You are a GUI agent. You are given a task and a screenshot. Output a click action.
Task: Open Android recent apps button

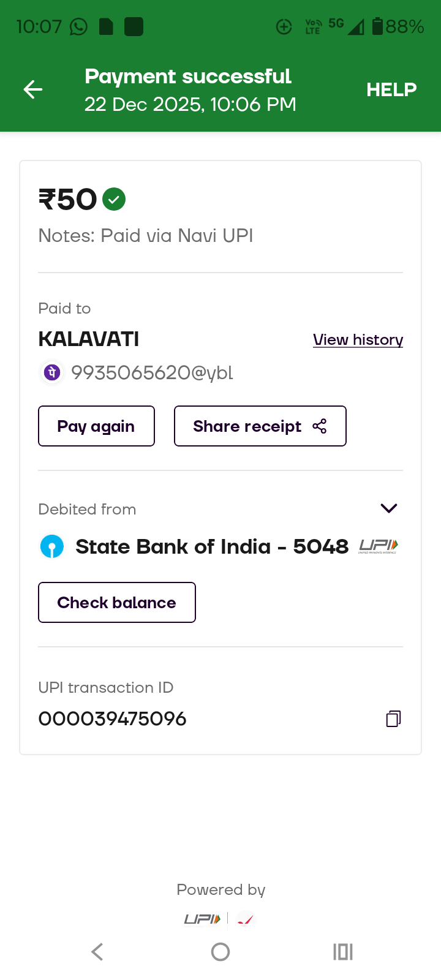(x=343, y=952)
